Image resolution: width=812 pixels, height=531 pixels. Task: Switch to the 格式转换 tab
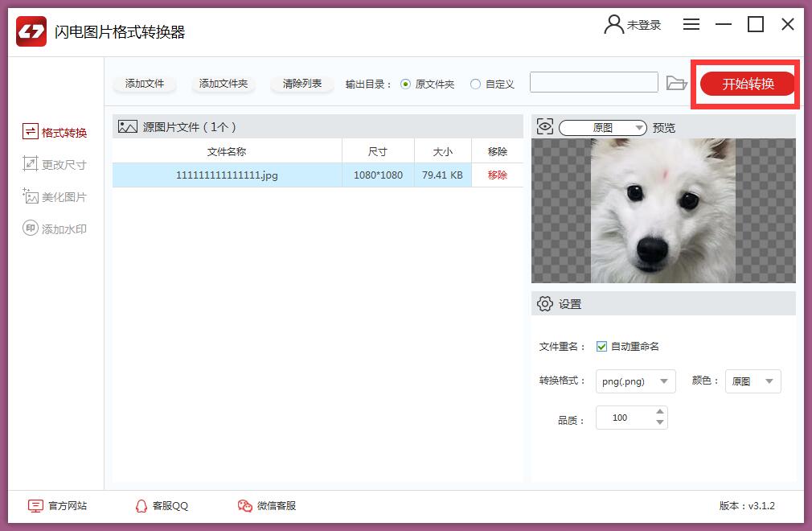[x=55, y=132]
